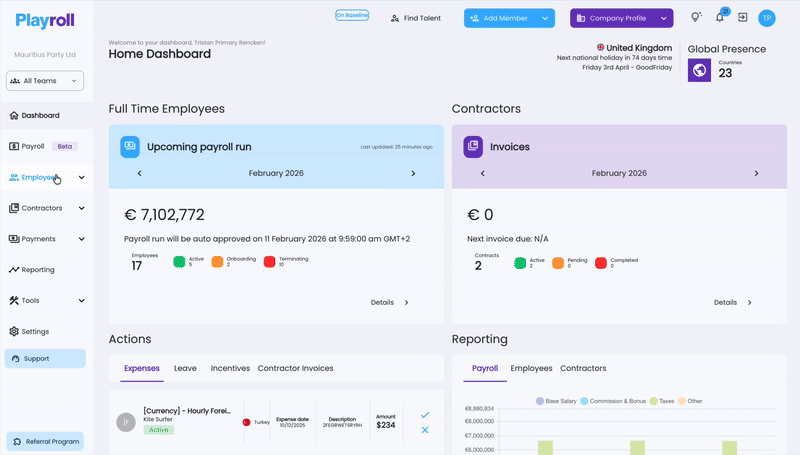
Task: Click the Global Presence globe icon
Action: coord(699,70)
